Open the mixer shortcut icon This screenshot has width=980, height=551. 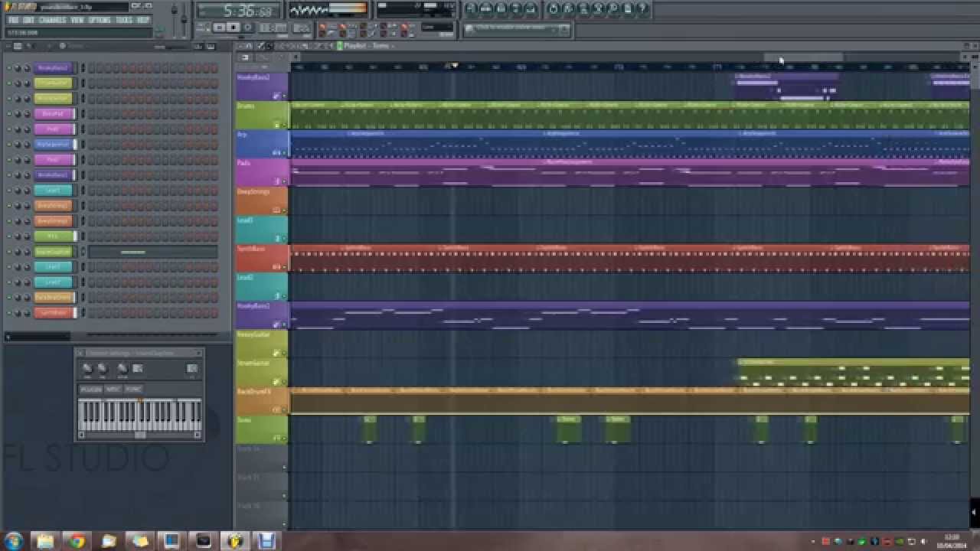[x=531, y=9]
